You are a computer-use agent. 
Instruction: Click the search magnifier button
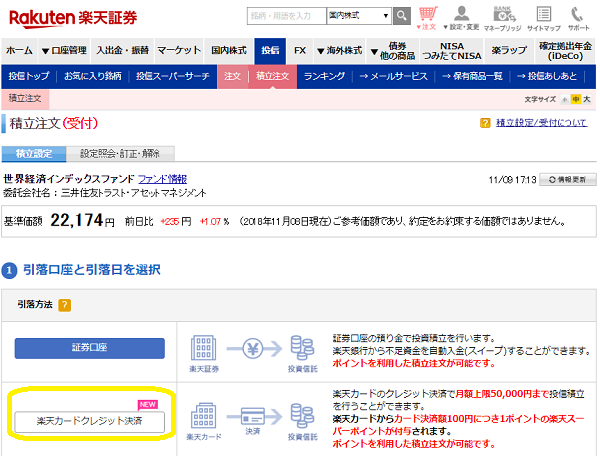click(x=402, y=16)
